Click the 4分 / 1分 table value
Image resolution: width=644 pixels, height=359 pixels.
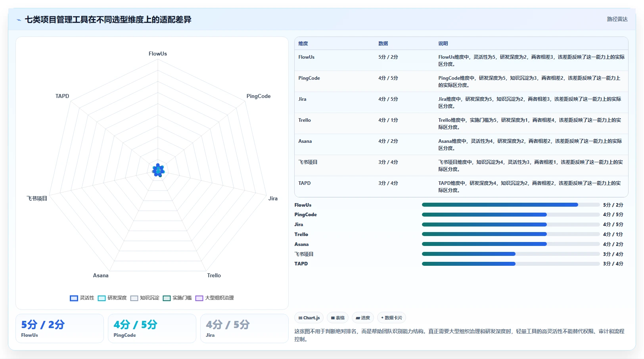click(x=388, y=120)
